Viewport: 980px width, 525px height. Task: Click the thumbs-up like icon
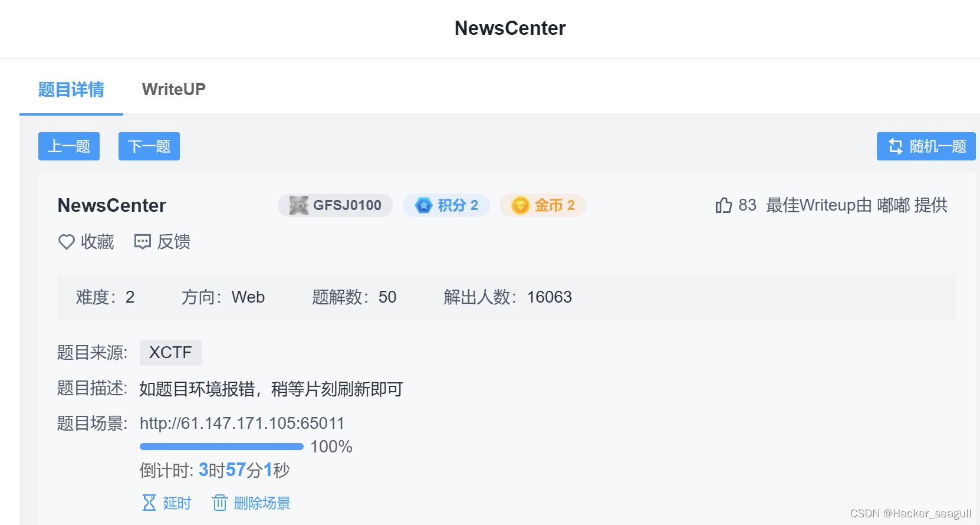(x=723, y=205)
